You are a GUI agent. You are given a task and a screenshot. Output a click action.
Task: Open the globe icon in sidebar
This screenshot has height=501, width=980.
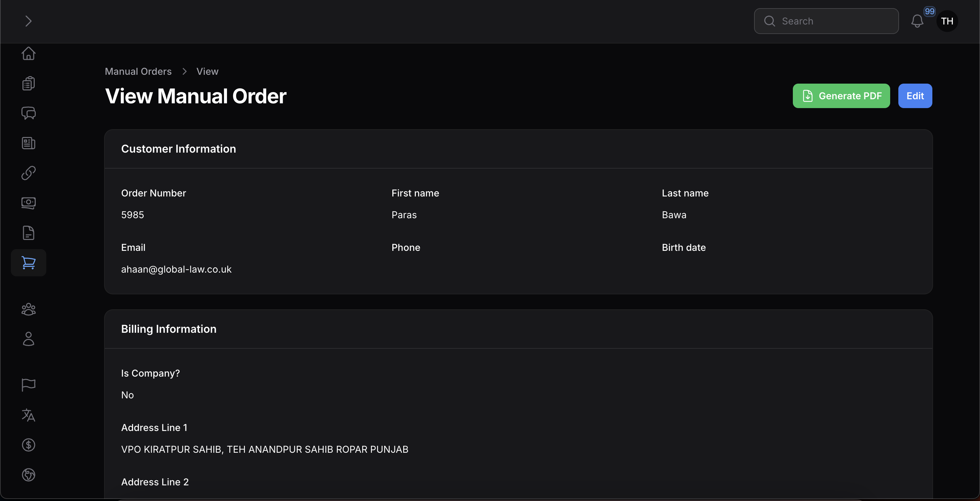pyautogui.click(x=29, y=475)
